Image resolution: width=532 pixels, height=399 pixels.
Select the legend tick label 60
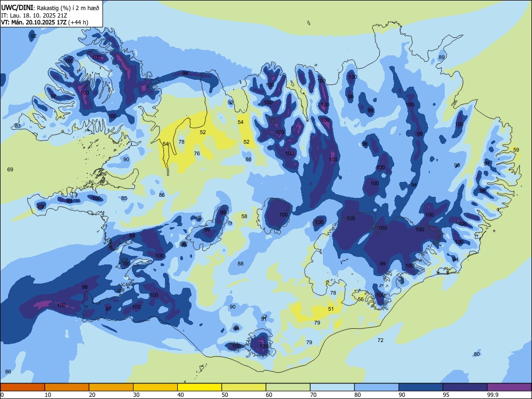[269, 395]
